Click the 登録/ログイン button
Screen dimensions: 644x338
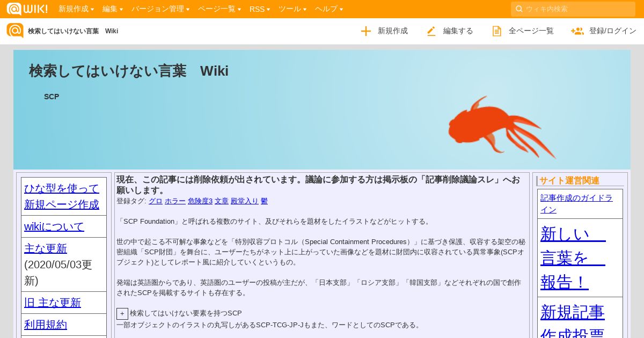(x=604, y=31)
